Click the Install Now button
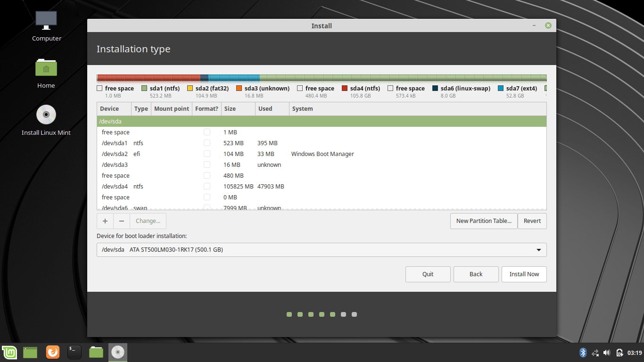The image size is (644, 362). (x=524, y=274)
